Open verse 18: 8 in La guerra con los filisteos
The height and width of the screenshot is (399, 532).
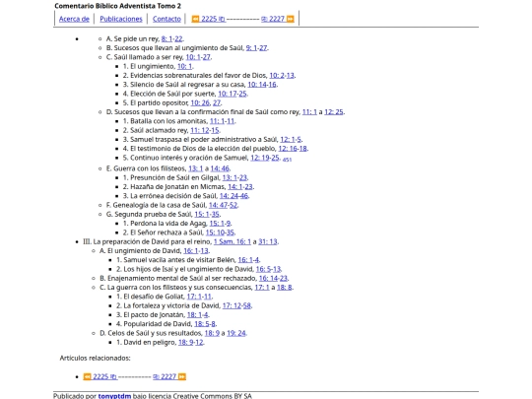click(285, 288)
